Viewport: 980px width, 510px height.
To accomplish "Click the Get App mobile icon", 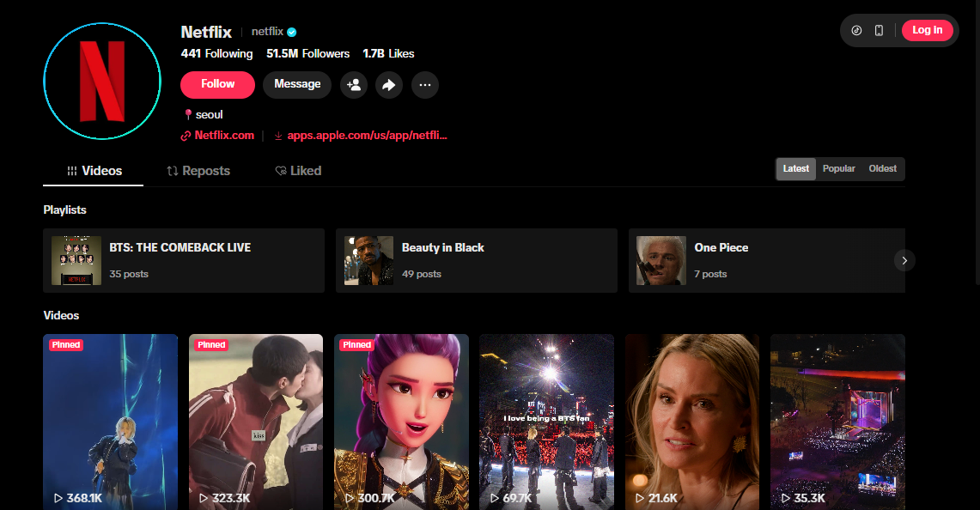I will click(x=878, y=29).
